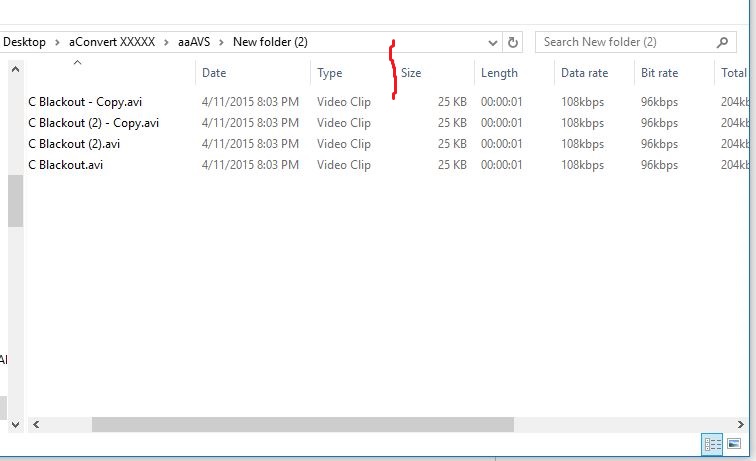
Task: Go to aaAVS folder in breadcrumb
Action: tap(196, 42)
